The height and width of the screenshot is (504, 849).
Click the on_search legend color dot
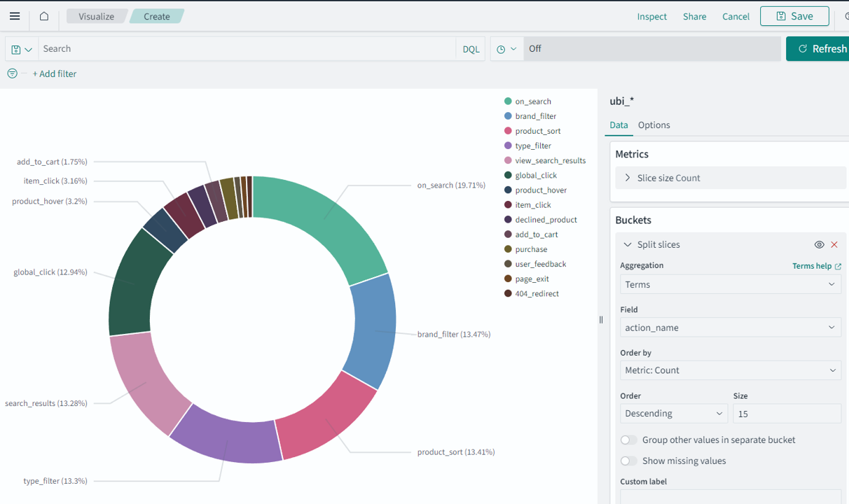508,101
